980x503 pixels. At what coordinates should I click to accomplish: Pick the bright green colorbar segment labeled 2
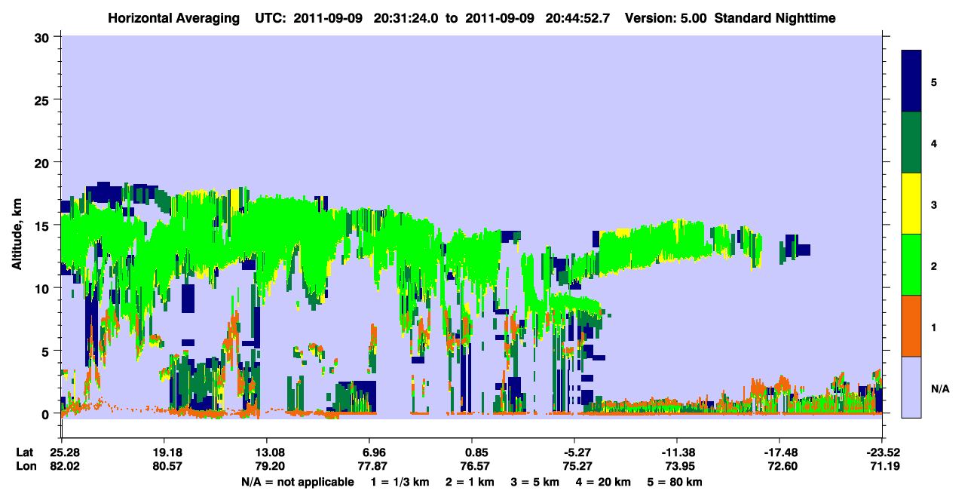click(911, 265)
